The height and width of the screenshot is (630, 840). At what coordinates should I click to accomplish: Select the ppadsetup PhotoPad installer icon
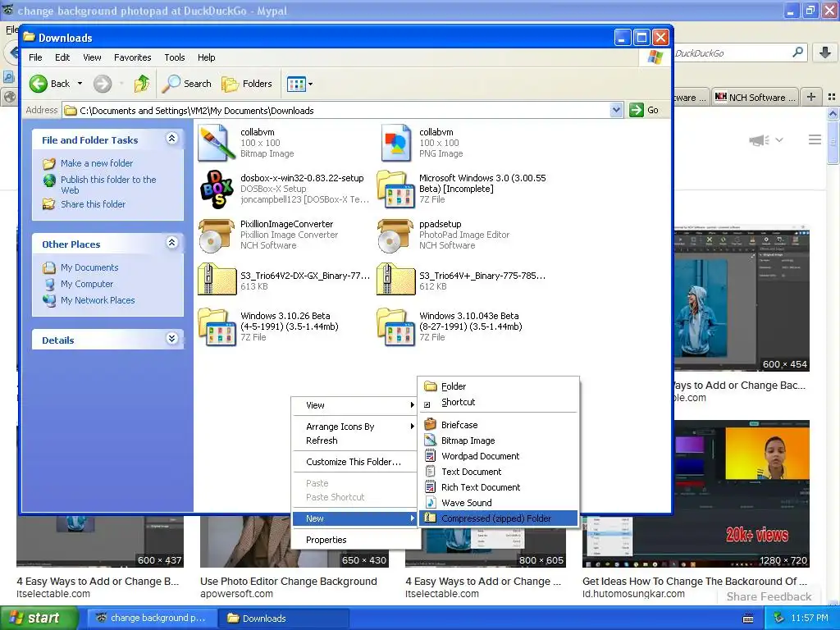[395, 235]
